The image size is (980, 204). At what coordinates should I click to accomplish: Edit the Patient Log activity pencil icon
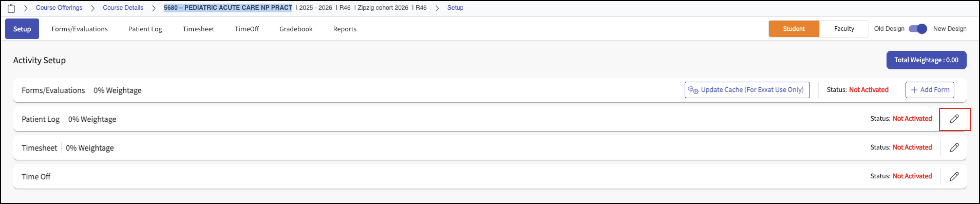pyautogui.click(x=954, y=119)
